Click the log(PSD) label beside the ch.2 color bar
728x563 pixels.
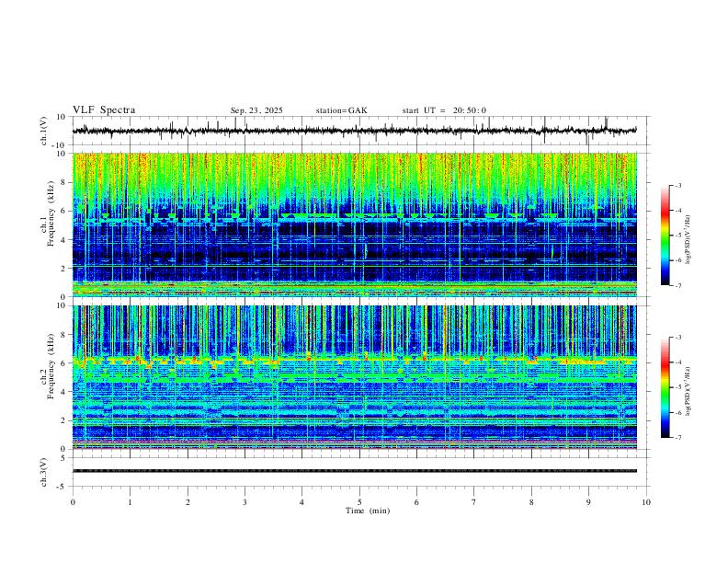pyautogui.click(x=688, y=392)
